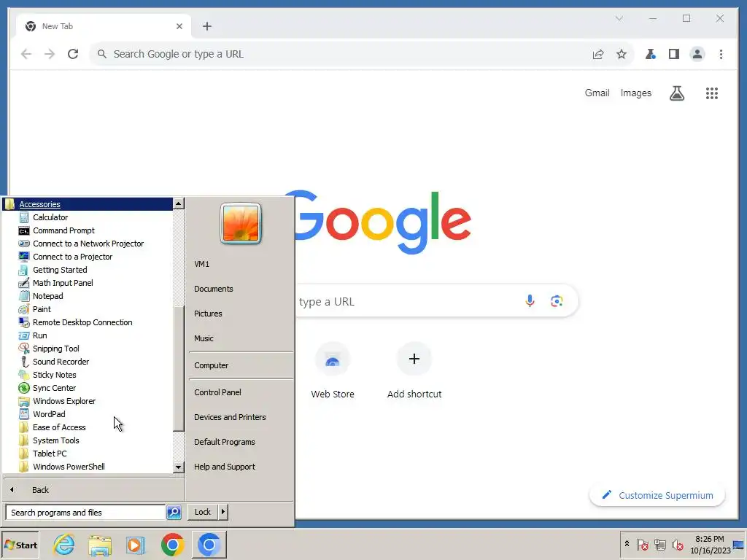Click the network tray icon
The height and width of the screenshot is (560, 747).
coord(660,545)
